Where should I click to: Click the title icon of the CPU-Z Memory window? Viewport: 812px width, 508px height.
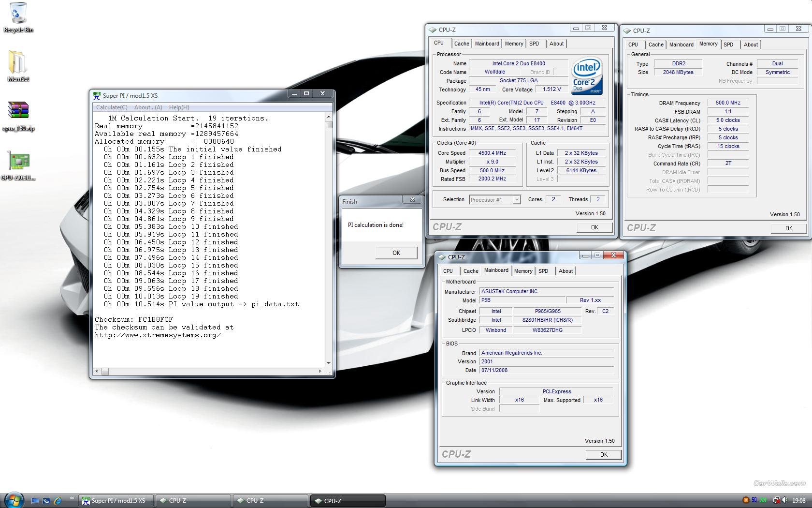point(627,30)
